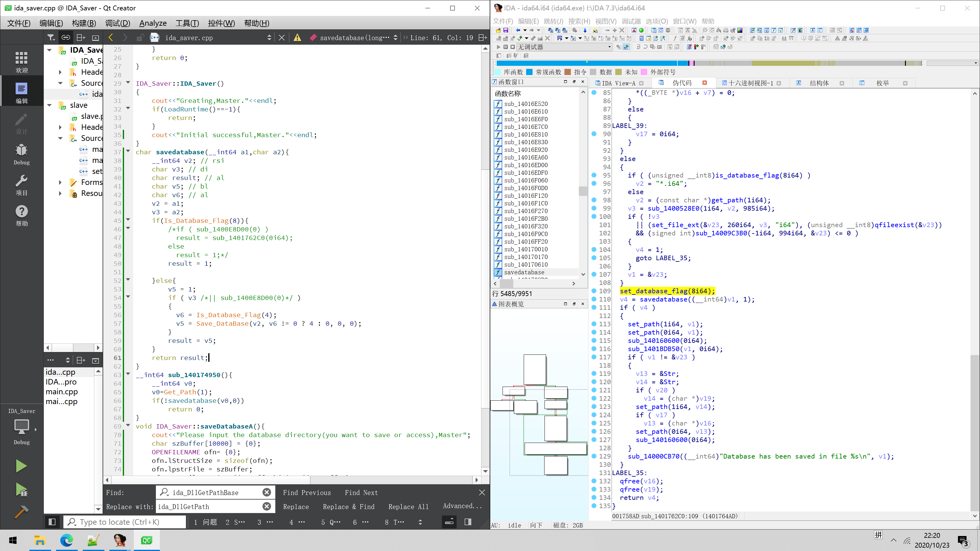Click the save icon in IDA toolbar
Screen dimensions: 980x551
[506, 30]
